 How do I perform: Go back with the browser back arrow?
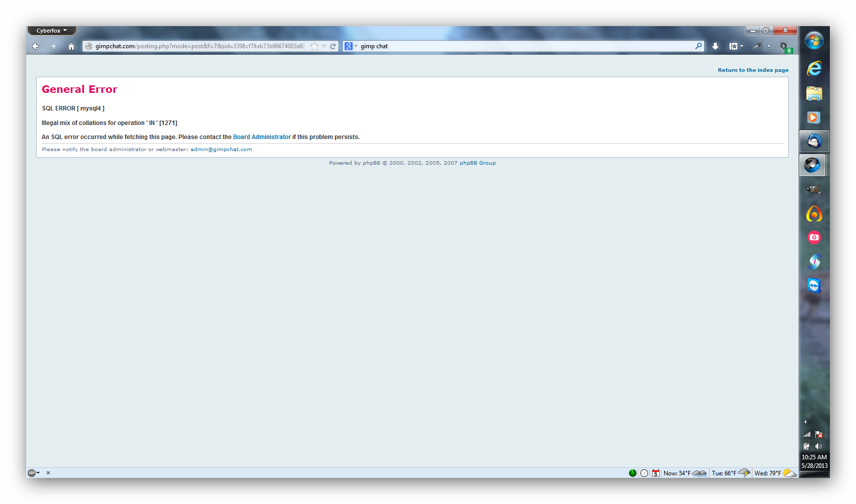coord(35,46)
